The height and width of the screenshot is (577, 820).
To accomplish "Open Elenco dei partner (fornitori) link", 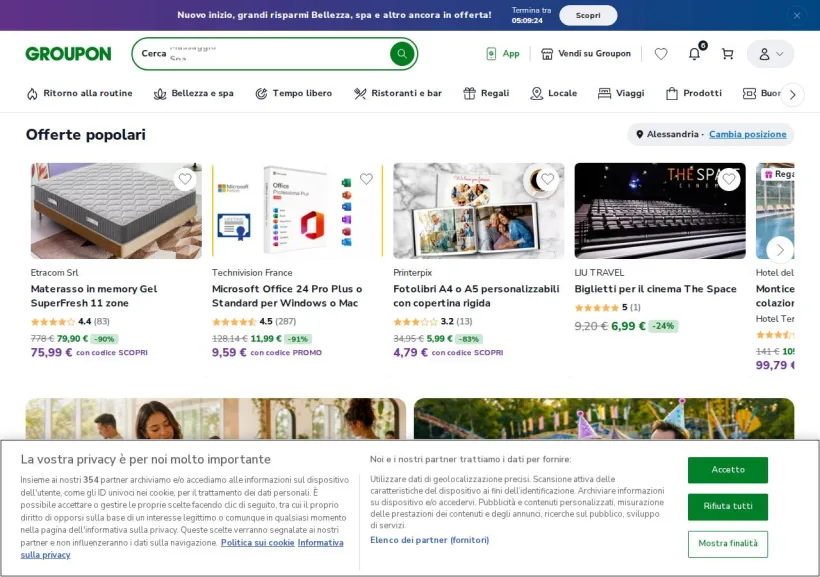I will click(429, 540).
